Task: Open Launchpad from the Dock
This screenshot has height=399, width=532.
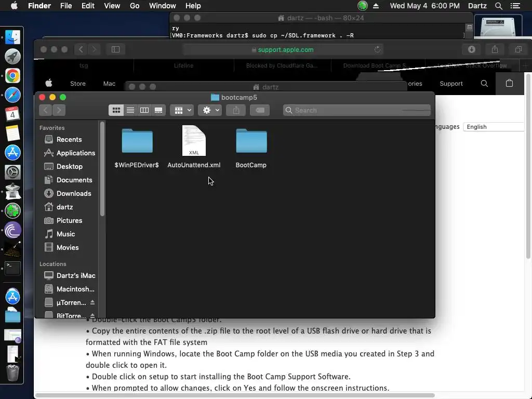Action: (12, 57)
